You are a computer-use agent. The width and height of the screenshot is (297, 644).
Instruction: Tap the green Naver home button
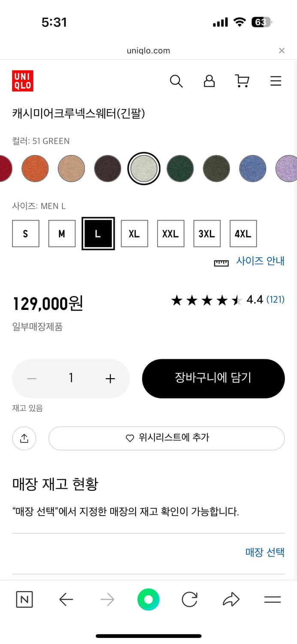click(x=148, y=600)
